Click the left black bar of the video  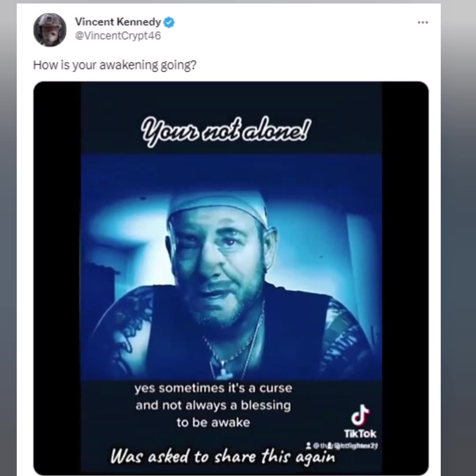pos(57,278)
